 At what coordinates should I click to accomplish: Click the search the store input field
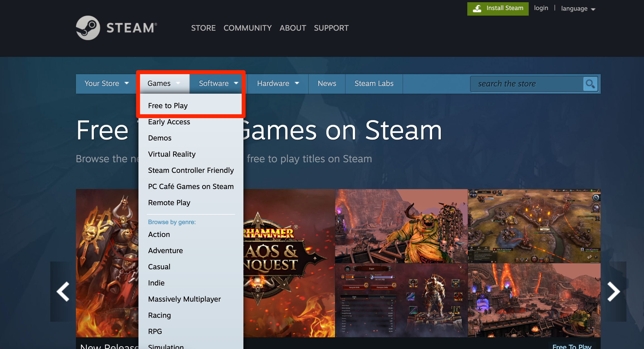(x=529, y=83)
